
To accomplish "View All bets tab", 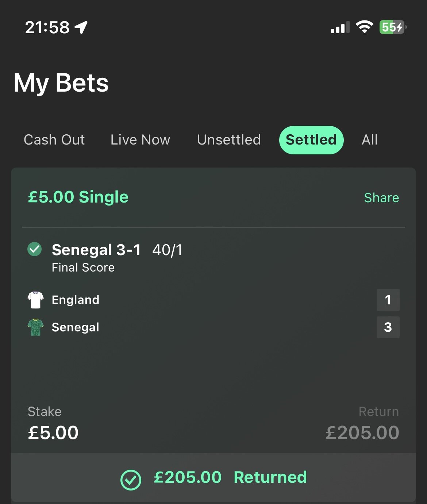I will (369, 140).
